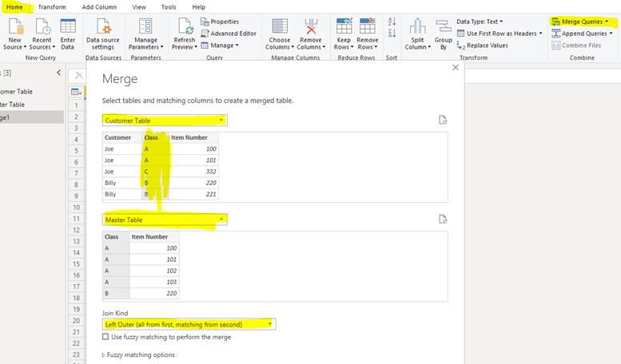
Task: Click row number 20 in the data grid
Action: click(77, 320)
